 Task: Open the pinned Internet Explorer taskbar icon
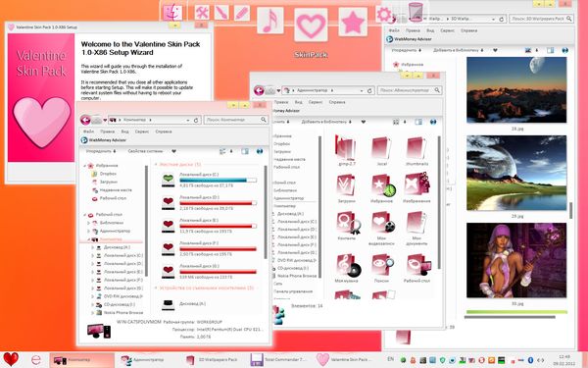coord(36,360)
